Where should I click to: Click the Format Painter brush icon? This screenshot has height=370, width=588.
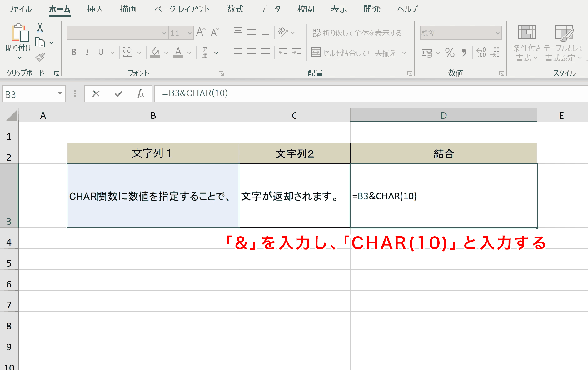point(40,57)
